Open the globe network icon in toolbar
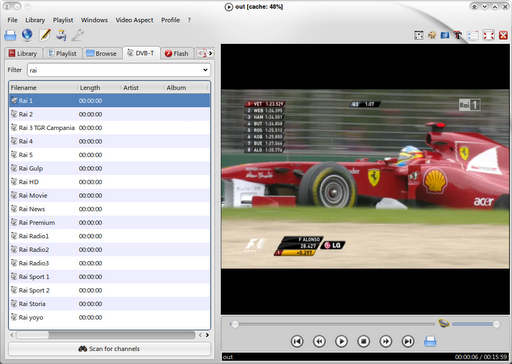Viewport: 512px width, 364px height. coord(27,35)
